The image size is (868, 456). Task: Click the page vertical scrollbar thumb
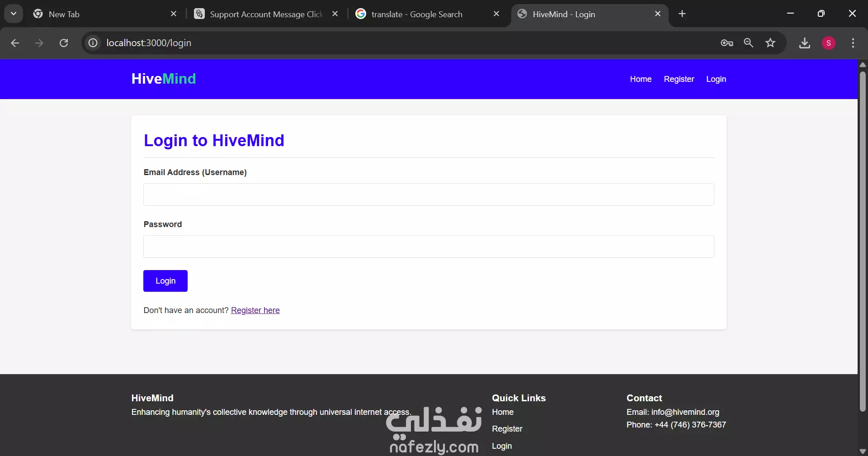(x=863, y=241)
